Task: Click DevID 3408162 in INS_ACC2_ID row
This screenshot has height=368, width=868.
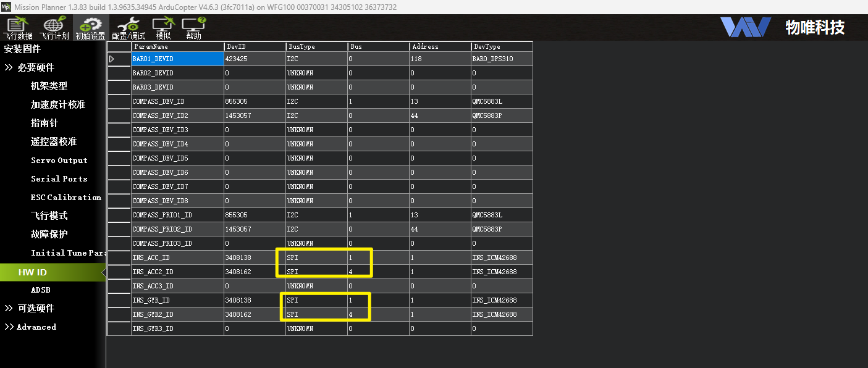Action: (255, 272)
